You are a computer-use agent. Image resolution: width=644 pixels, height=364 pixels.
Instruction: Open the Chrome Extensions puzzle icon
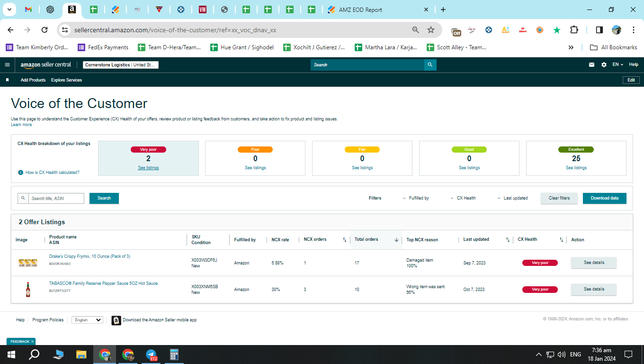click(574, 30)
